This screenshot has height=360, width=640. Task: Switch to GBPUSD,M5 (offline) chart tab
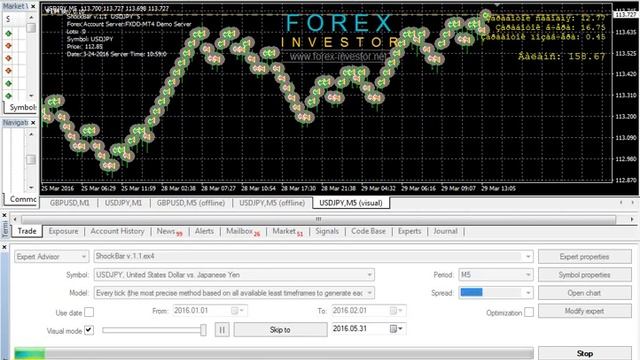pyautogui.click(x=191, y=203)
